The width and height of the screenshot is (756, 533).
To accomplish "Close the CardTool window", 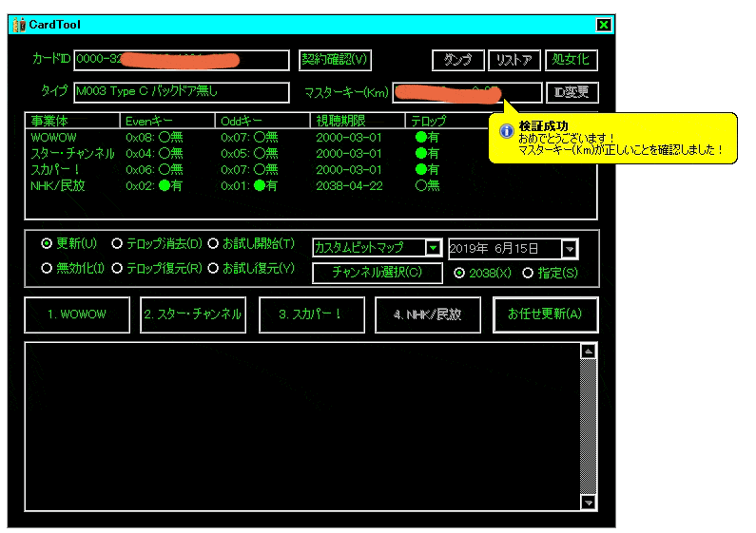I will pos(603,25).
